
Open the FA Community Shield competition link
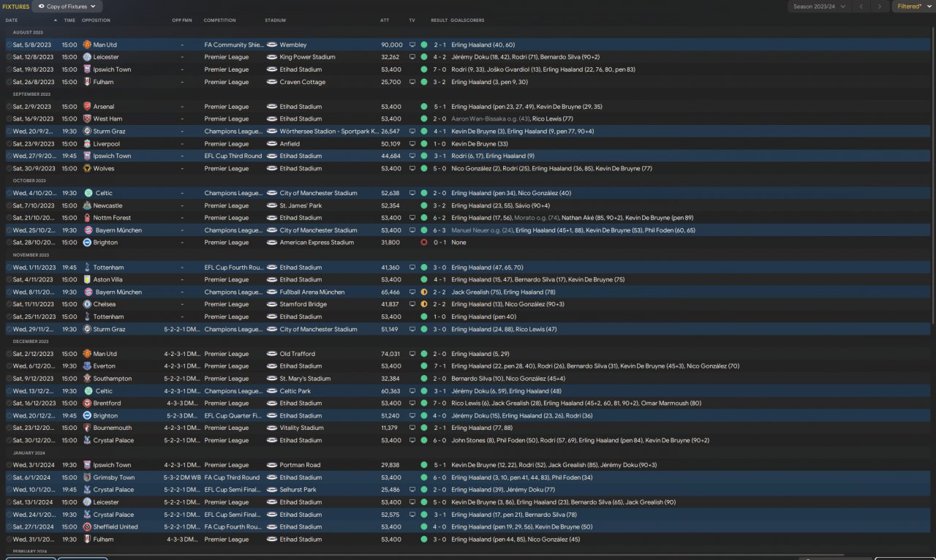(x=234, y=45)
